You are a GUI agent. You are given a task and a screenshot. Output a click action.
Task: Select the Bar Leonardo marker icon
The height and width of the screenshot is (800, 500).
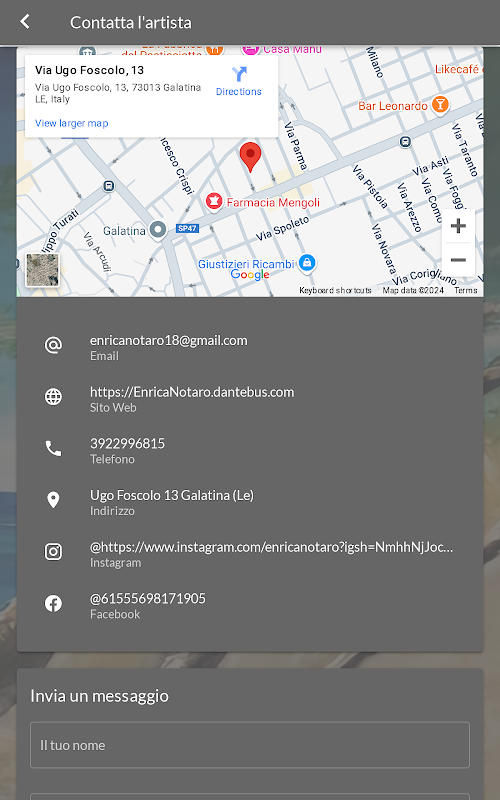pos(440,104)
